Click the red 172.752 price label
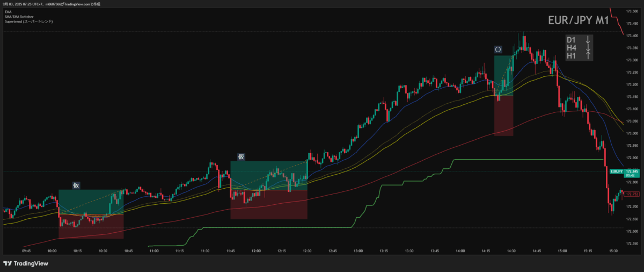The width and height of the screenshot is (644, 272). click(631, 194)
